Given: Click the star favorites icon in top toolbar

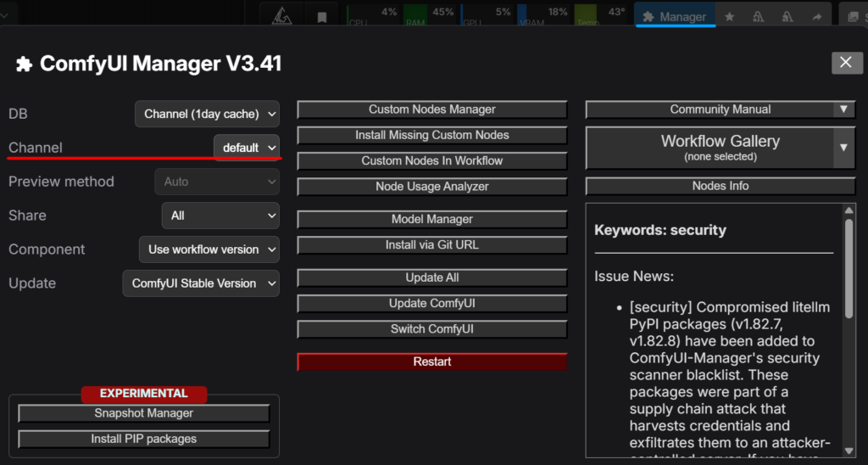Looking at the screenshot, I should [x=730, y=17].
